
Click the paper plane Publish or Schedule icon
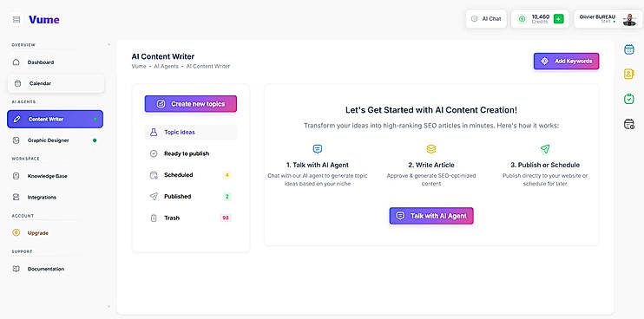click(x=545, y=149)
